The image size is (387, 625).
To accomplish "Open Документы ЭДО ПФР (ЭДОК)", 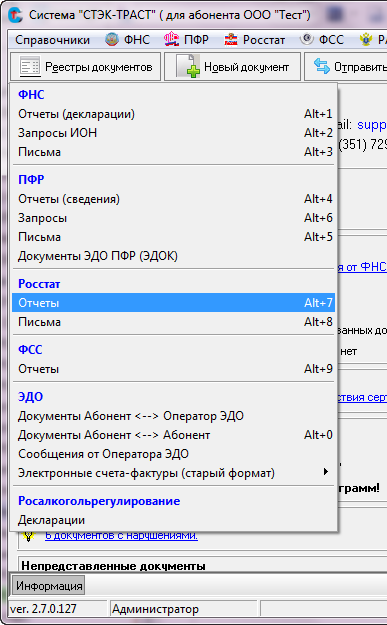I will pyautogui.click(x=173, y=256).
